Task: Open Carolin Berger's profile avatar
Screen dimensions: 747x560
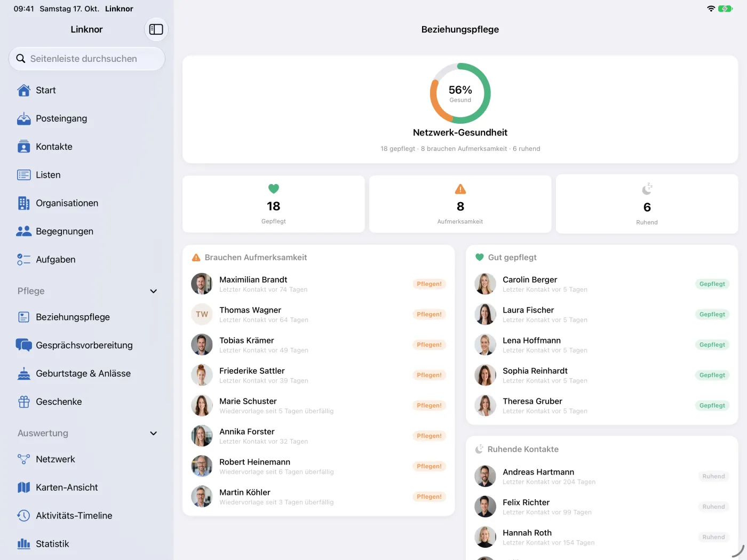Action: 486,284
